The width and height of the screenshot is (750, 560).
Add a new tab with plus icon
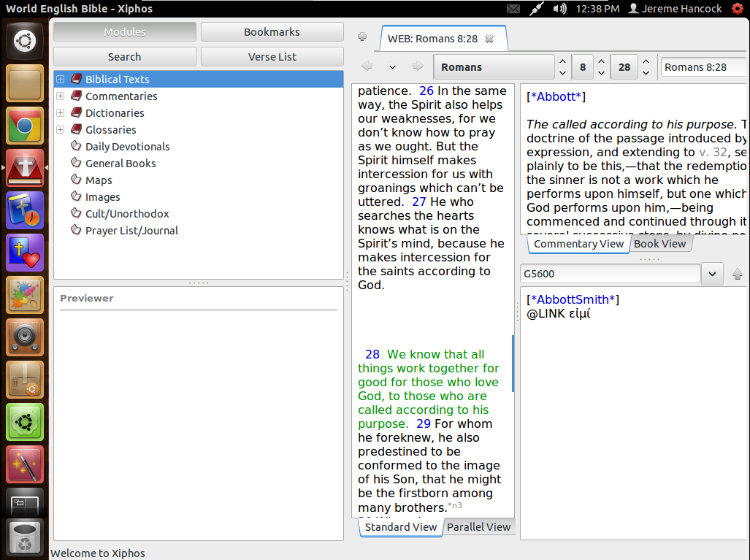pos(362,37)
